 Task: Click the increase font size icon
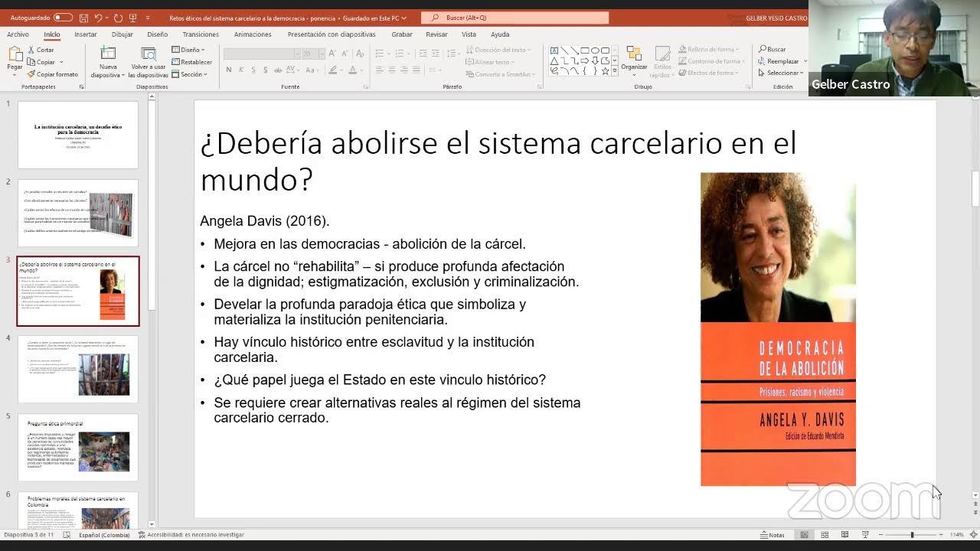coord(332,54)
